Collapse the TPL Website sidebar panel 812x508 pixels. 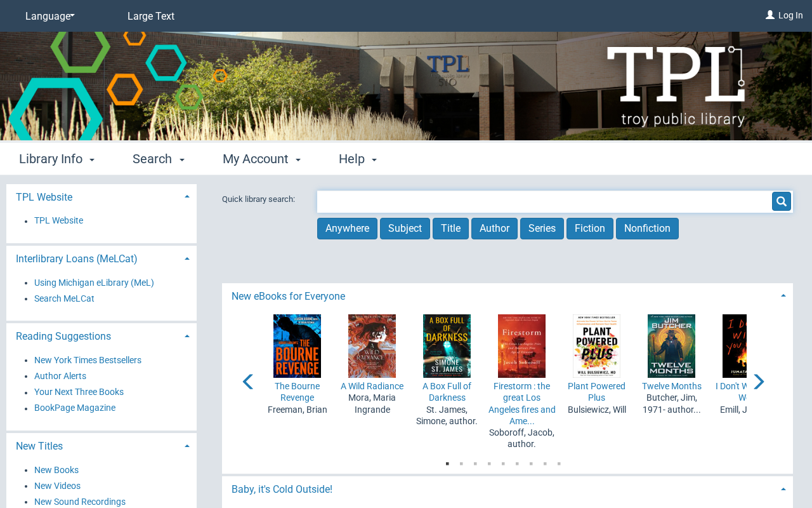(187, 197)
